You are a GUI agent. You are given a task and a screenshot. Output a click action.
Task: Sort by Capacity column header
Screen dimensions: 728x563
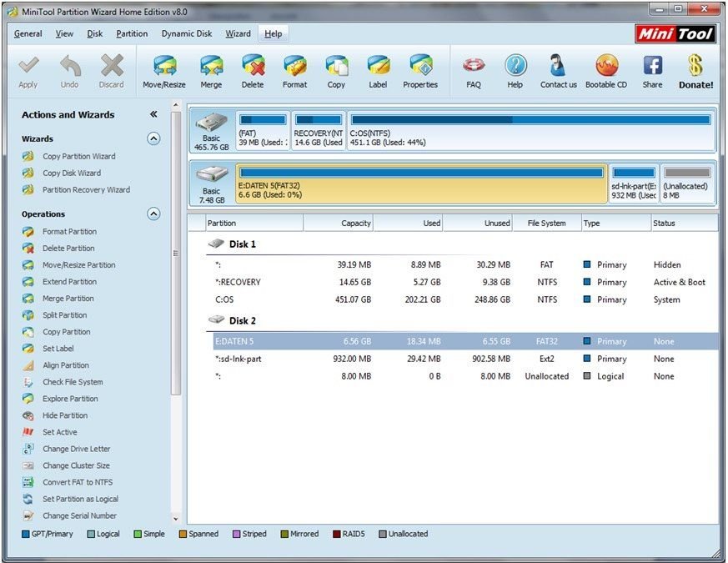coord(338,223)
